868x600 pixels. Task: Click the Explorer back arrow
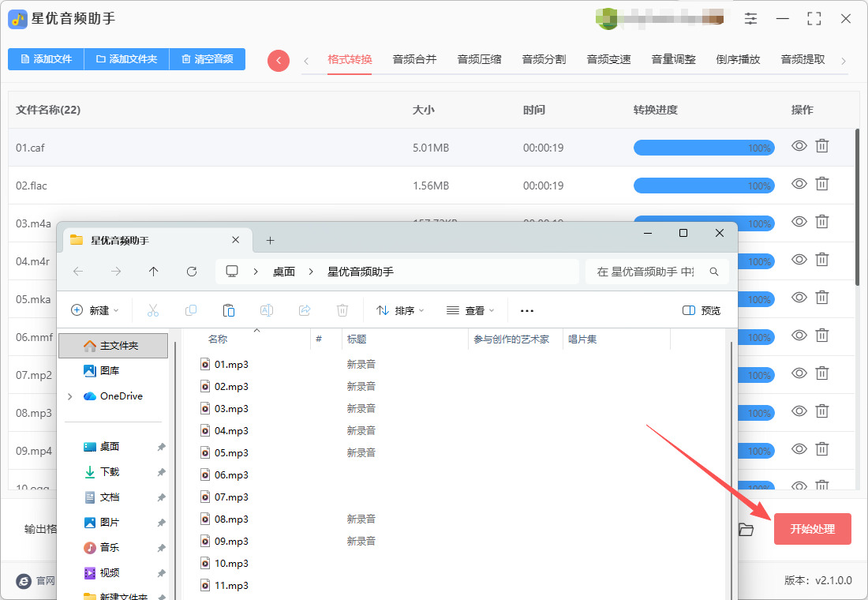pos(78,272)
